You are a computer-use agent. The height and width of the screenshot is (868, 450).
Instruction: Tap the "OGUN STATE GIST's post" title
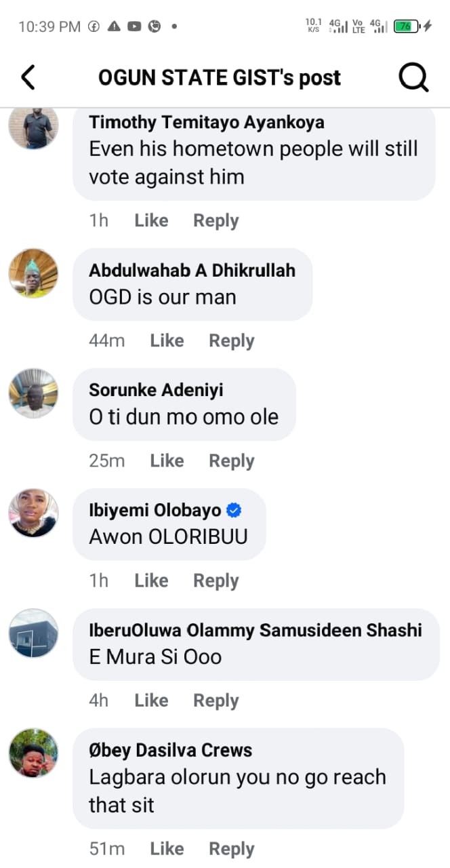[220, 78]
